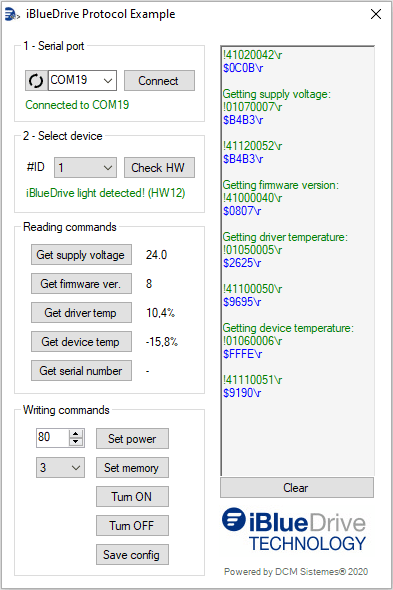This screenshot has width=393, height=590.
Task: Increase power value with up arrow
Action: click(x=76, y=433)
